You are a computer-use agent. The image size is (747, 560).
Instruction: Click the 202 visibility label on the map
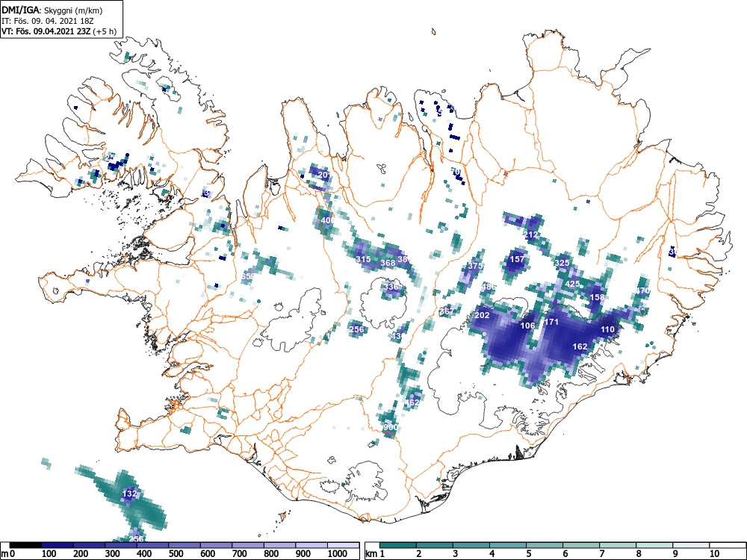tap(482, 316)
